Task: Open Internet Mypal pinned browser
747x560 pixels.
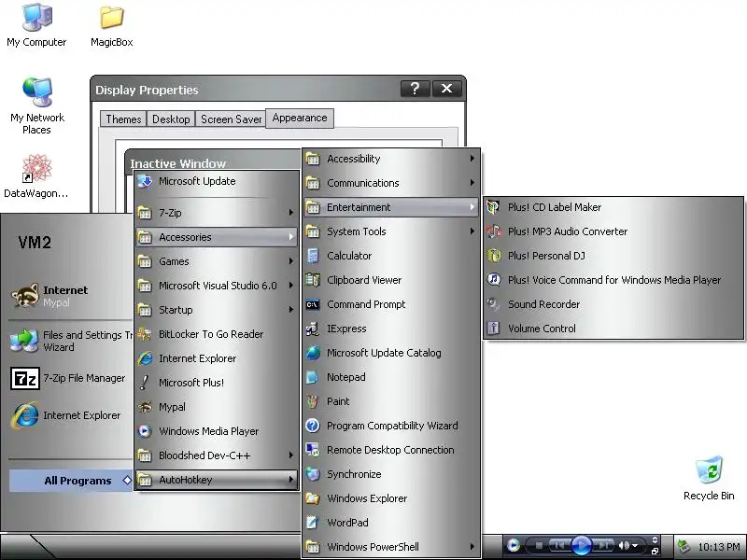Action: tap(71, 296)
